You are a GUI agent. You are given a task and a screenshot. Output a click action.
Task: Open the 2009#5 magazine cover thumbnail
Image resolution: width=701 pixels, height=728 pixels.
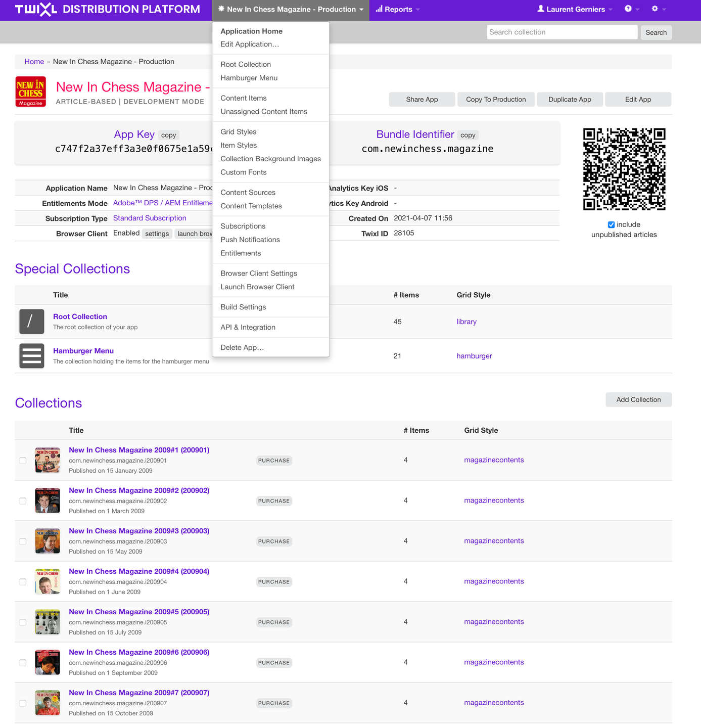[x=48, y=622]
